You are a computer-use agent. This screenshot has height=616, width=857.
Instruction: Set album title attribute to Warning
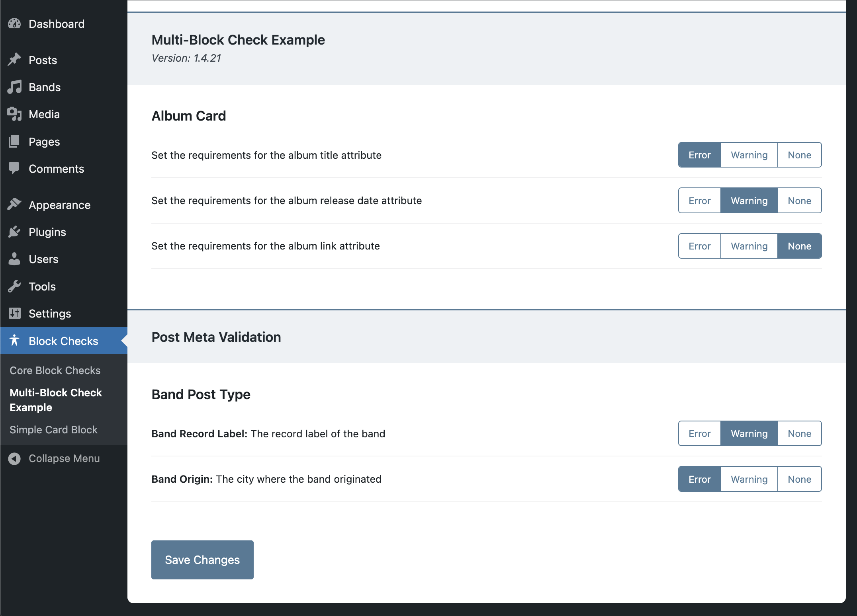point(749,155)
